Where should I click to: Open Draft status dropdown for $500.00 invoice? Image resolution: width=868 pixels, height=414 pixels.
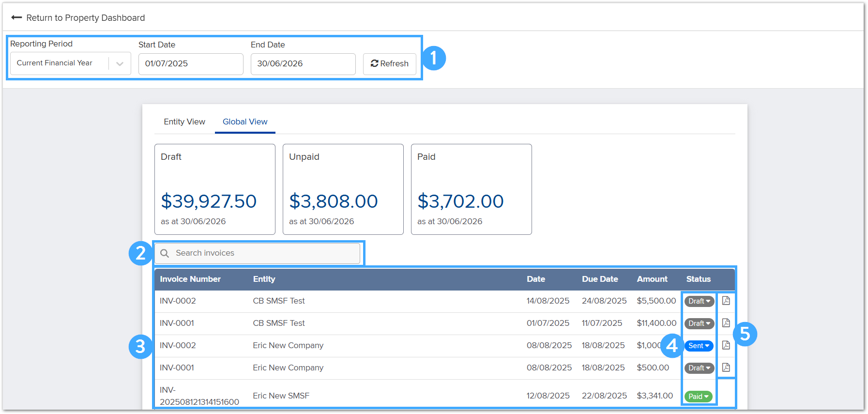[x=699, y=368]
